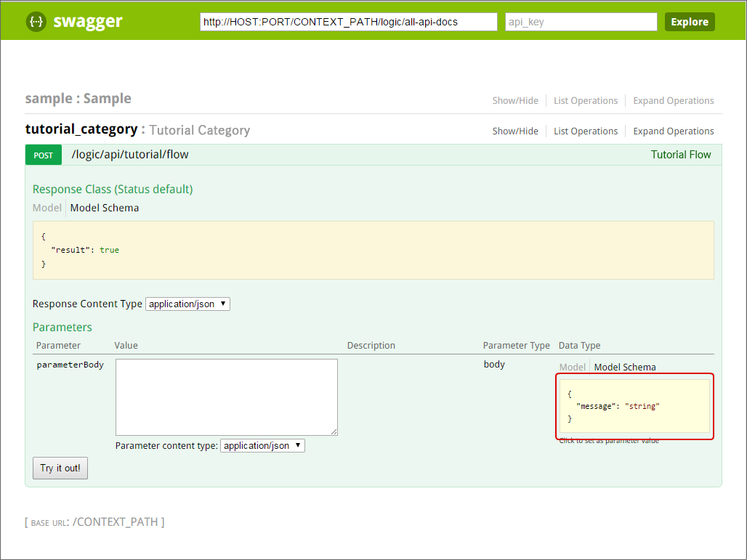Click the Tutorial Flow operation summary
Screen dimensions: 747x560
click(x=681, y=155)
